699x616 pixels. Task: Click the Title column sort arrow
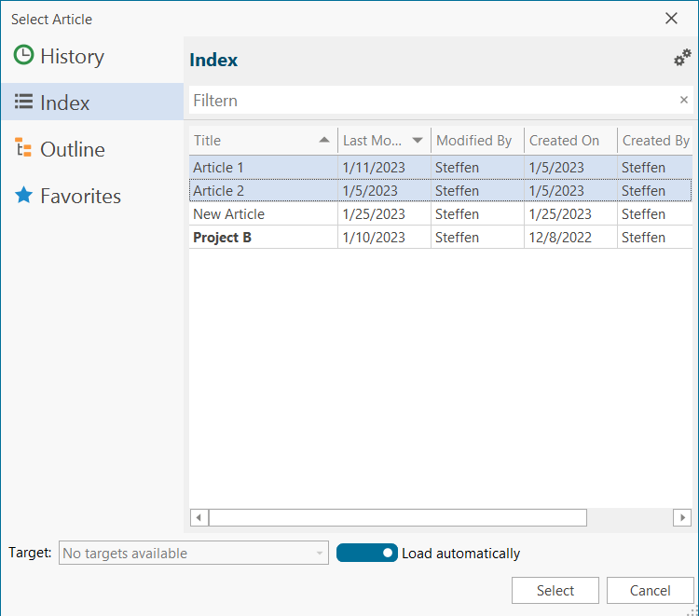[x=323, y=141]
